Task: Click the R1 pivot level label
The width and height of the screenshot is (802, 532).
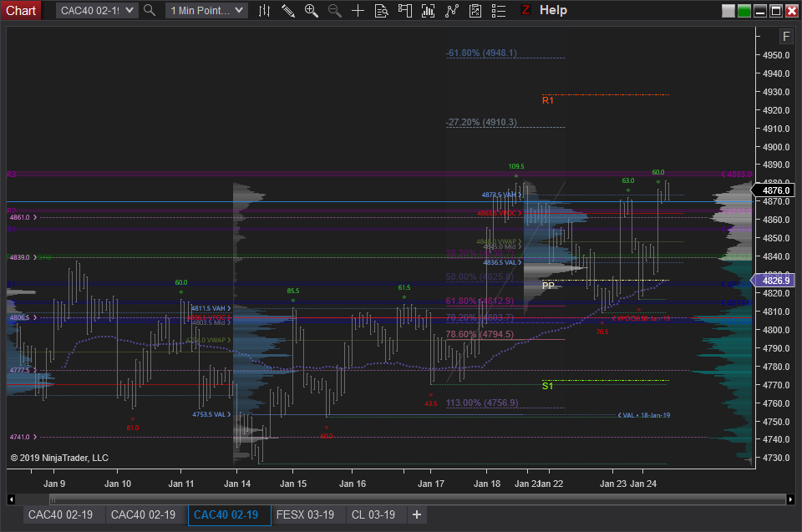Action: [x=548, y=100]
